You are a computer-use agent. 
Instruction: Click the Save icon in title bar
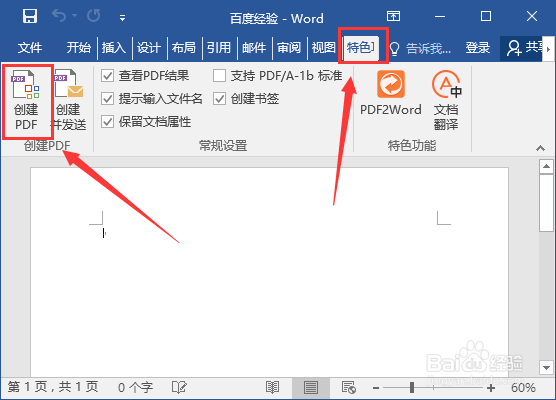point(30,16)
